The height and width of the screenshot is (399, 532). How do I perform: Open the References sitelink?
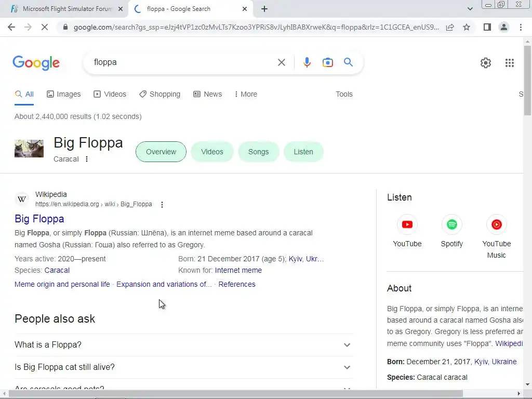(237, 284)
